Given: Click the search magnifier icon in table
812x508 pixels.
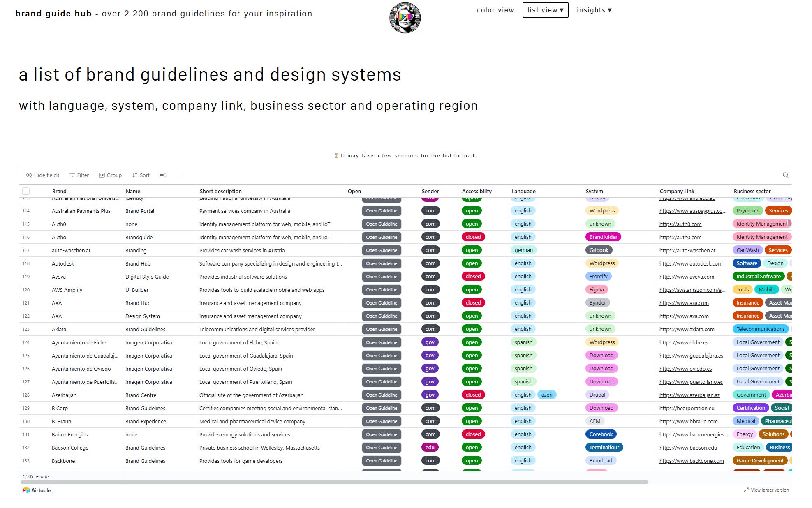Looking at the screenshot, I should coord(785,175).
